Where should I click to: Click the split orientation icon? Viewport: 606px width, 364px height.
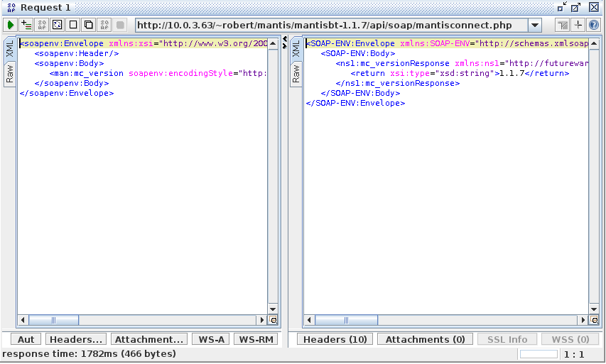578,25
